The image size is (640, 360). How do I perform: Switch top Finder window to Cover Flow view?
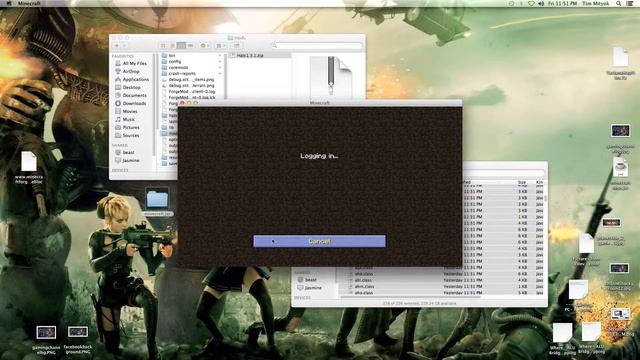(x=190, y=46)
